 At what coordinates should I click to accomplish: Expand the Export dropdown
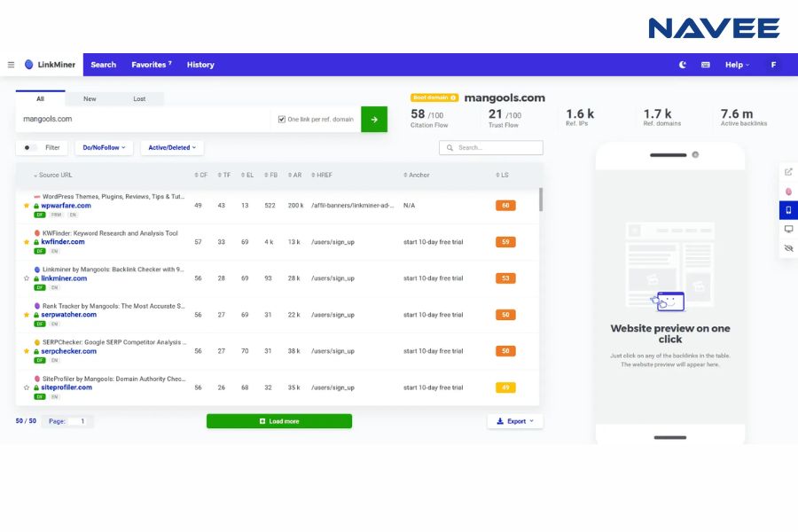click(x=515, y=421)
